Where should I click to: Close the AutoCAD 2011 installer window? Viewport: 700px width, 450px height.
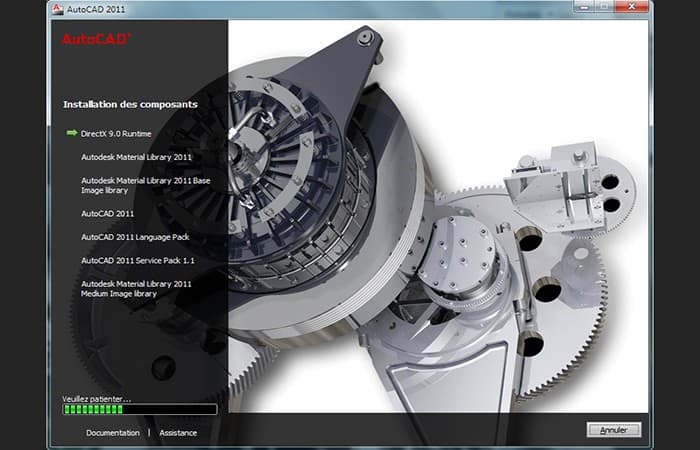click(631, 6)
